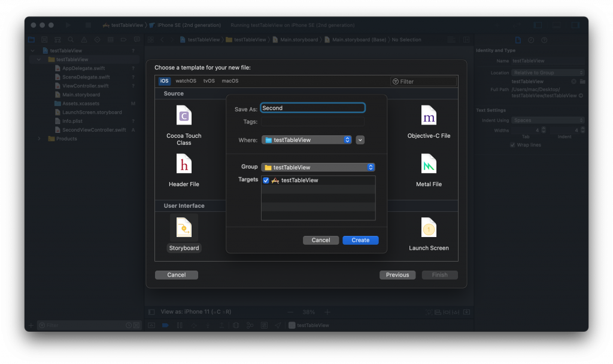Select AppDelegate.swift in navigator
613x364 pixels.
coord(83,68)
